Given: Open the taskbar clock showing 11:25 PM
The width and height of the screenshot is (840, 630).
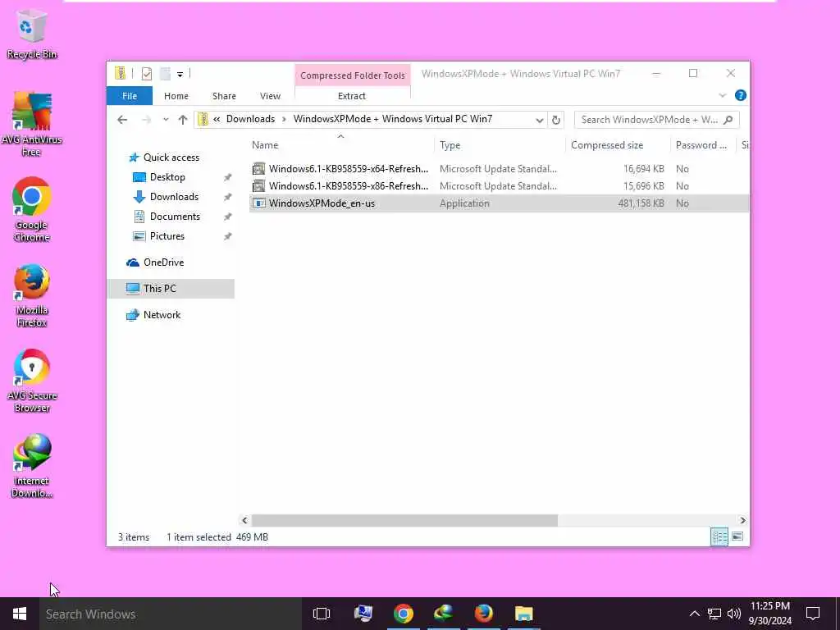Looking at the screenshot, I should (x=769, y=614).
